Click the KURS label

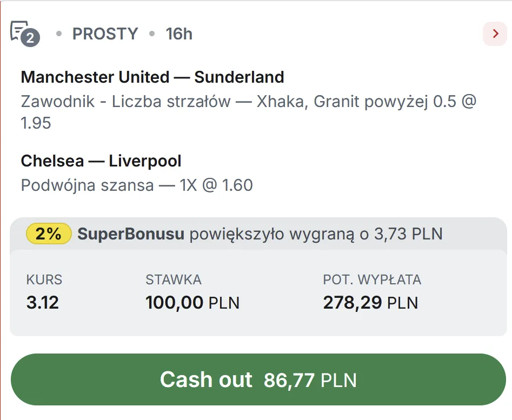tap(44, 280)
